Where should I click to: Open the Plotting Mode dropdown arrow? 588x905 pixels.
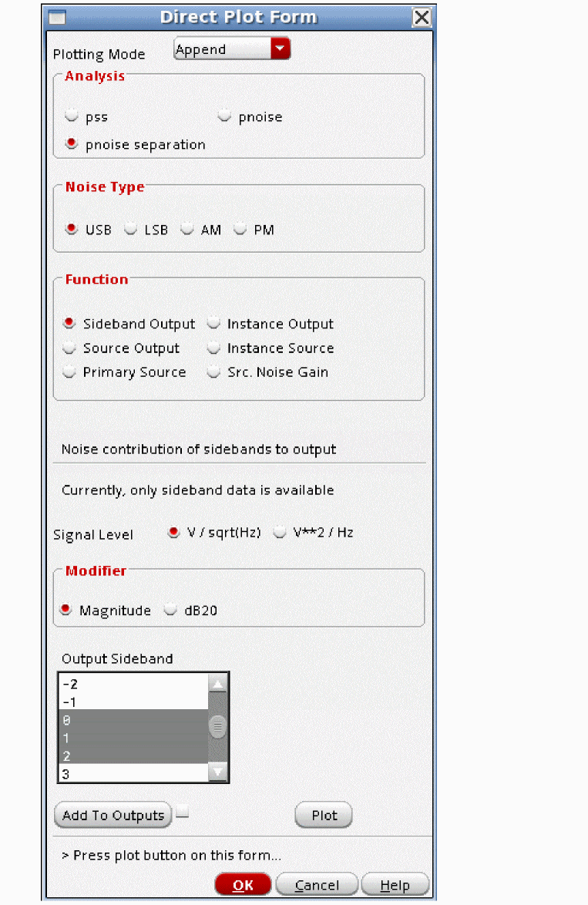(280, 49)
